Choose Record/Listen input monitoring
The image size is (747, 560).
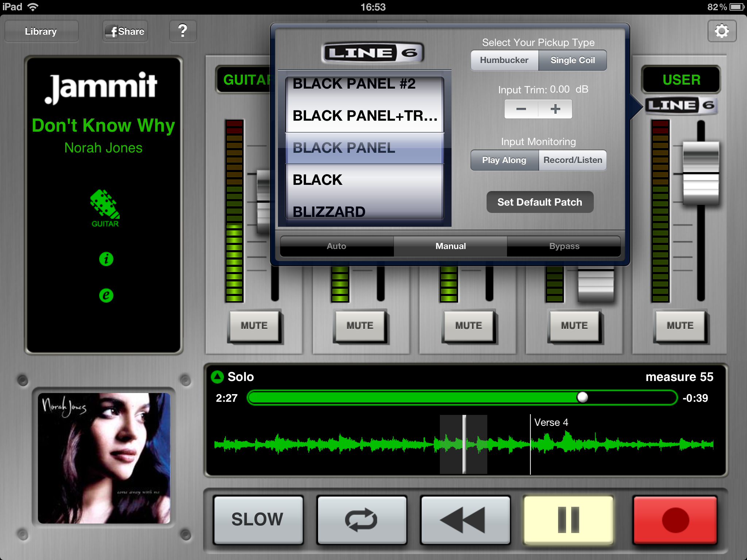coord(573,160)
